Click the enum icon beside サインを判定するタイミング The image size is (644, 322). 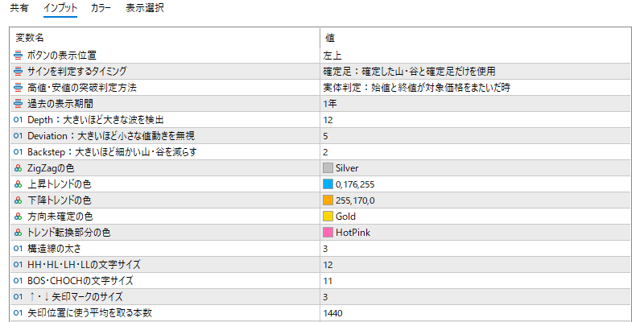point(18,71)
